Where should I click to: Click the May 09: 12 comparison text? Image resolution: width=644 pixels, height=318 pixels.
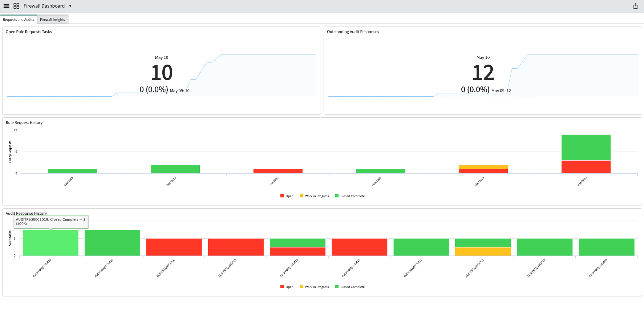pyautogui.click(x=501, y=91)
